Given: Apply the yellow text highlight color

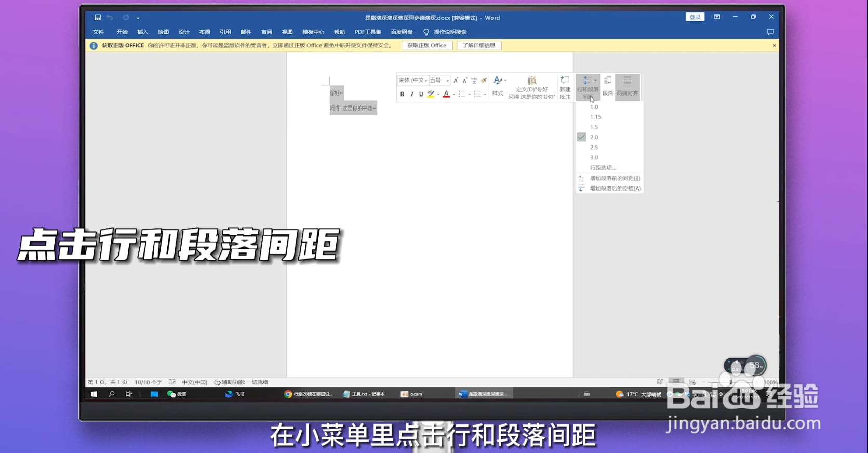Looking at the screenshot, I should (431, 94).
